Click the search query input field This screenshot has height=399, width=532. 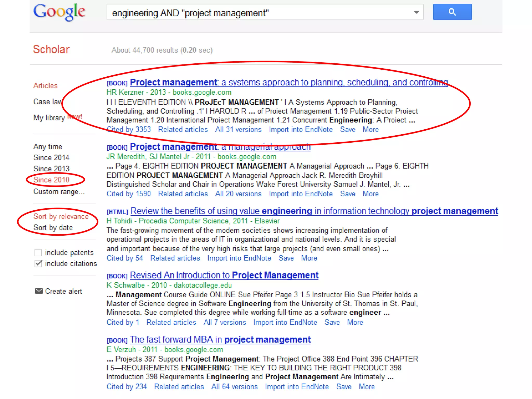point(260,12)
